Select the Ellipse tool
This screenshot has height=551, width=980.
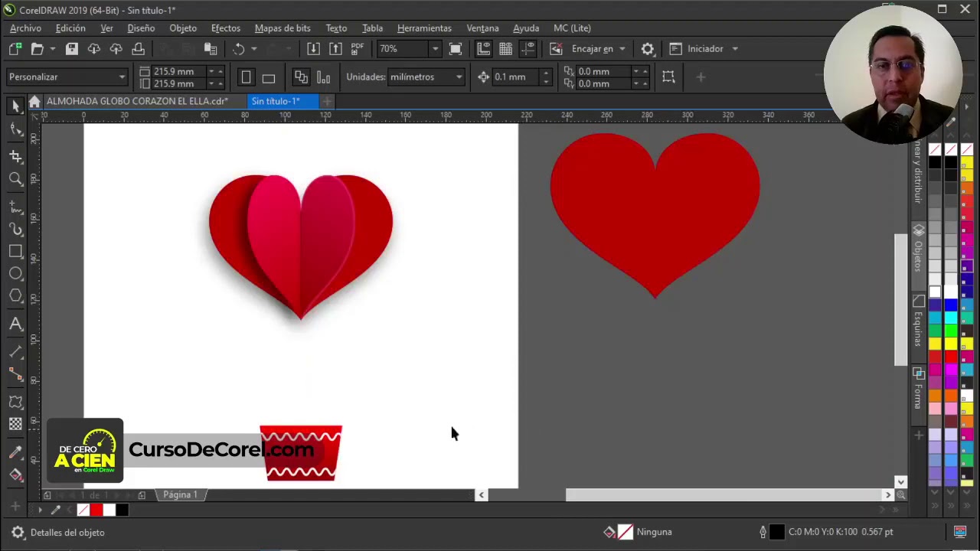[16, 273]
